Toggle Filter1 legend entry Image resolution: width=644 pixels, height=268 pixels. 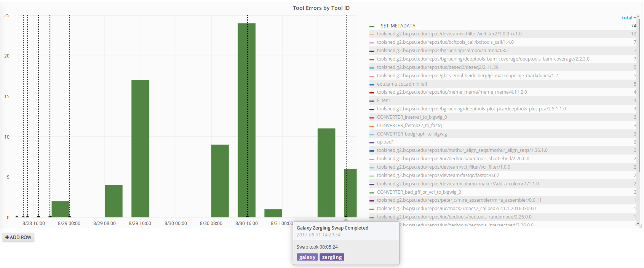coord(384,100)
